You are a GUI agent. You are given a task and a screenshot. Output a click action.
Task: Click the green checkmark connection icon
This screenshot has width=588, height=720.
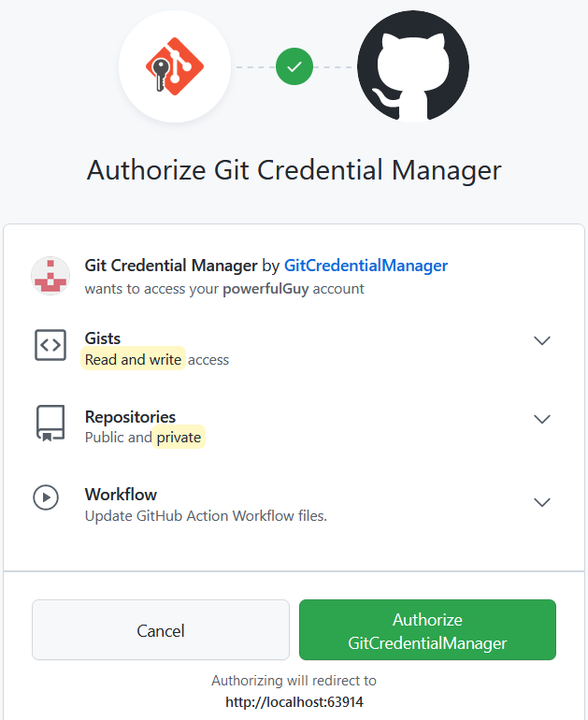pos(294,66)
